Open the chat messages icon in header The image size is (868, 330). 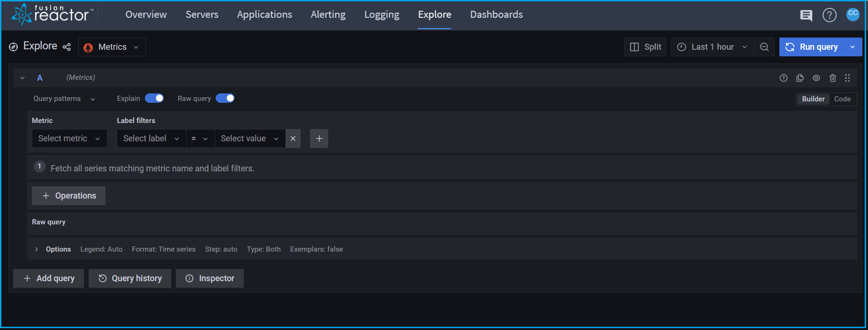click(806, 15)
